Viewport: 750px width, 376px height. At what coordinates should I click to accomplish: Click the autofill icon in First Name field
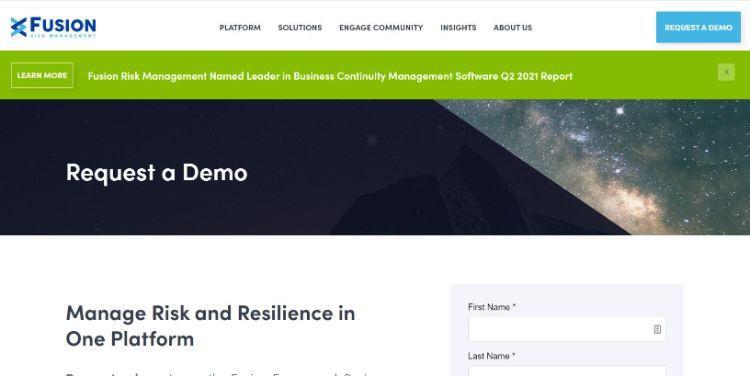(x=657, y=329)
